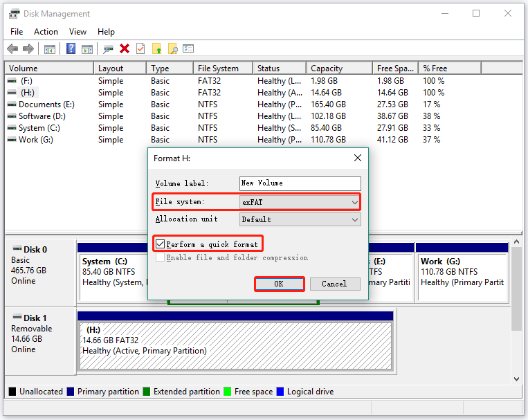Sort by Status column header
This screenshot has width=528, height=420.
[x=279, y=69]
